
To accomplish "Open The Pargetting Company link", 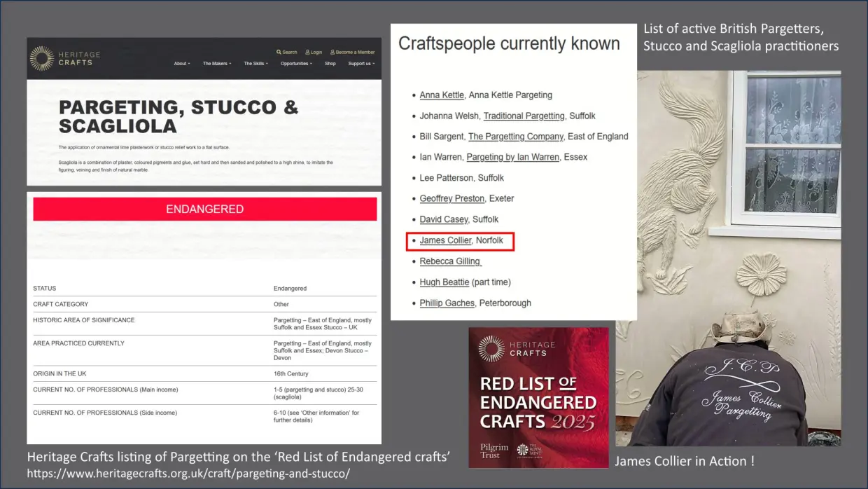I will click(x=515, y=137).
